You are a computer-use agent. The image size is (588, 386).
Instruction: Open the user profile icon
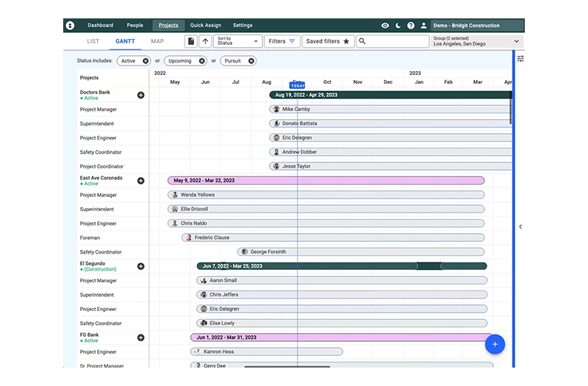point(423,26)
